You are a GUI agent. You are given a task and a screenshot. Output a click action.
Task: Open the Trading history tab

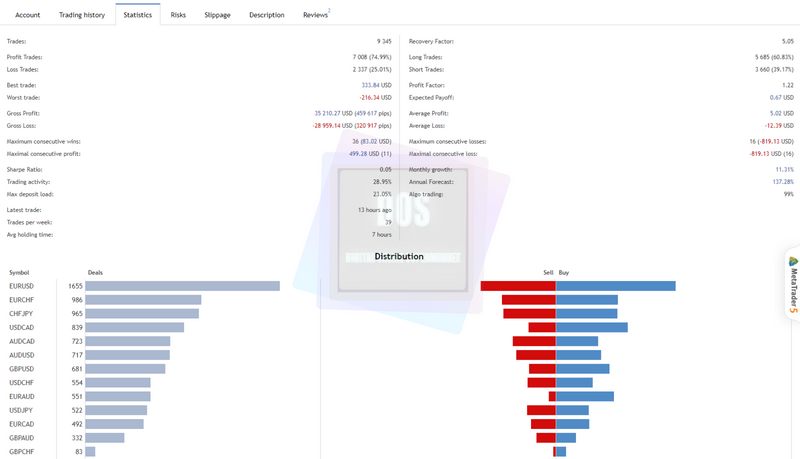point(82,15)
